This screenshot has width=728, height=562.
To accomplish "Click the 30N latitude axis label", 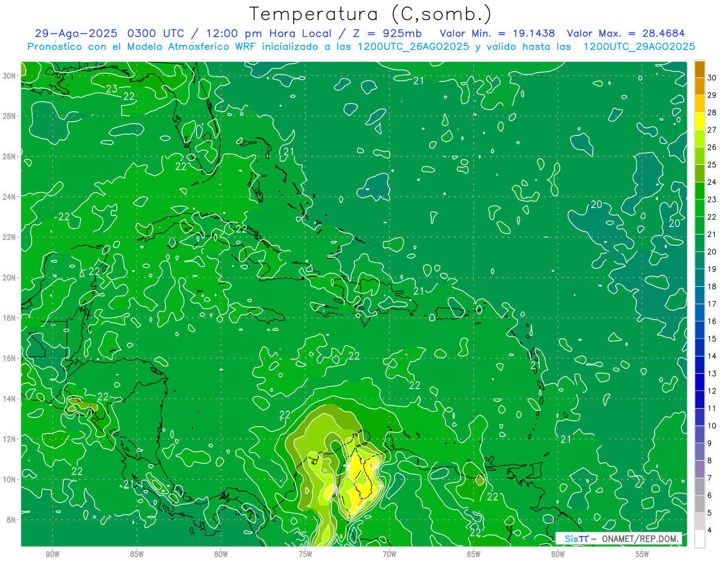I will [10, 75].
